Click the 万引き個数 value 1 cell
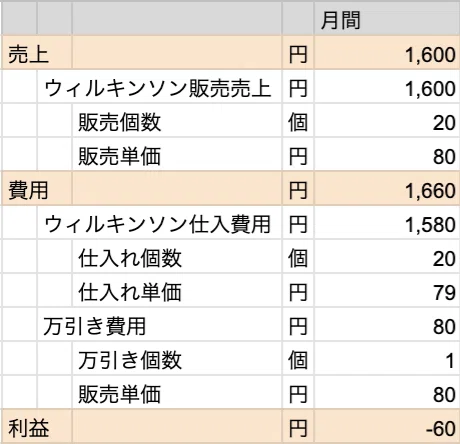The width and height of the screenshot is (460, 444). coord(387,360)
